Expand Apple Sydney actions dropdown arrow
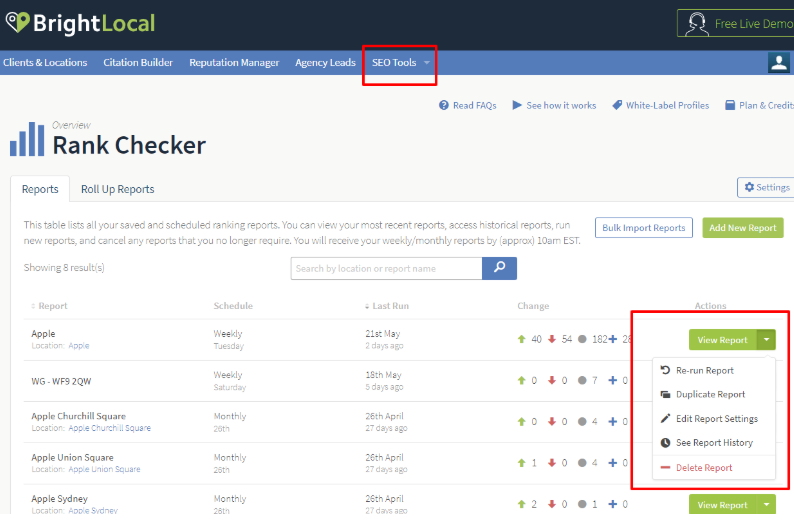The height and width of the screenshot is (530, 794). (x=767, y=505)
